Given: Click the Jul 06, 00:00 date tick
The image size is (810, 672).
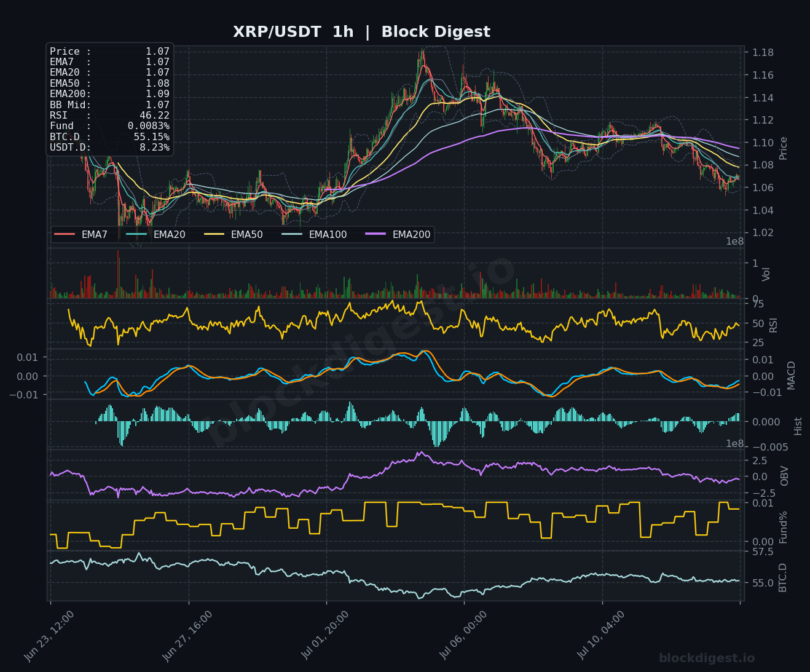Looking at the screenshot, I should tap(463, 636).
